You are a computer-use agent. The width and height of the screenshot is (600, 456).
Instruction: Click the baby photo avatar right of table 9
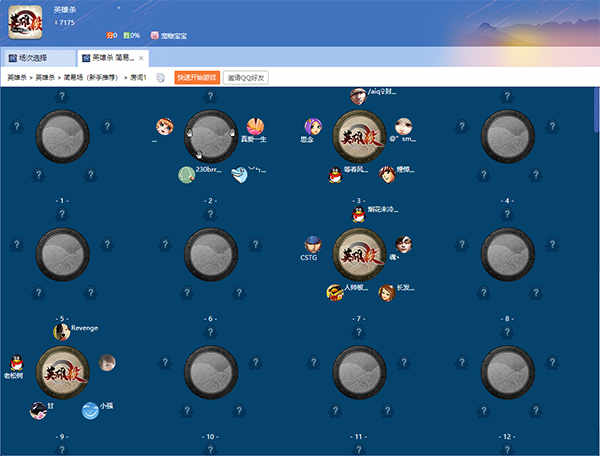pyautogui.click(x=107, y=363)
